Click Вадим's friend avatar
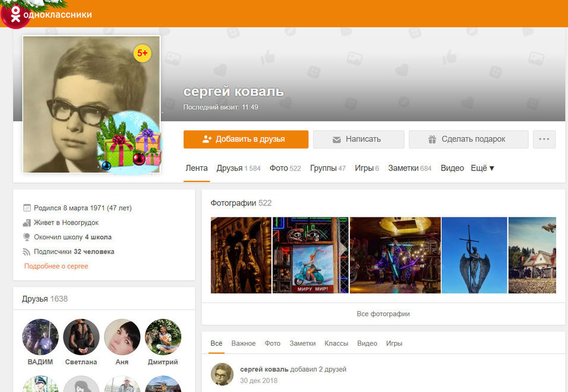568x392 pixels. (40, 337)
